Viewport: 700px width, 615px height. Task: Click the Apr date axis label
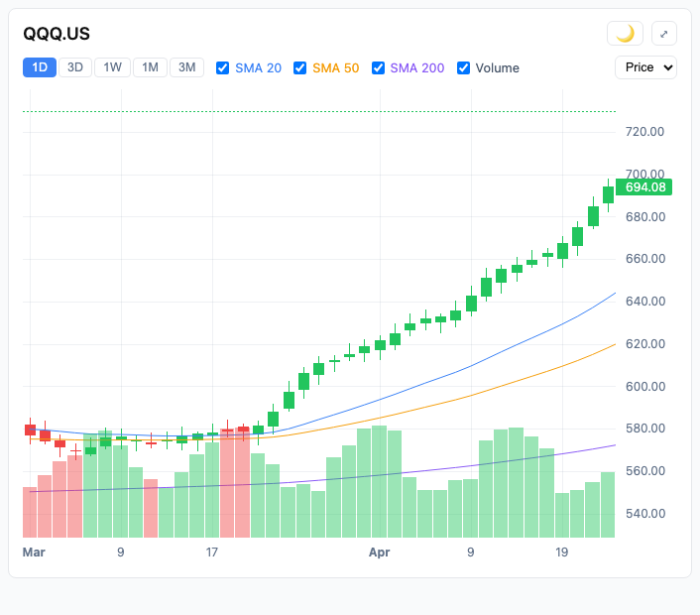click(379, 553)
